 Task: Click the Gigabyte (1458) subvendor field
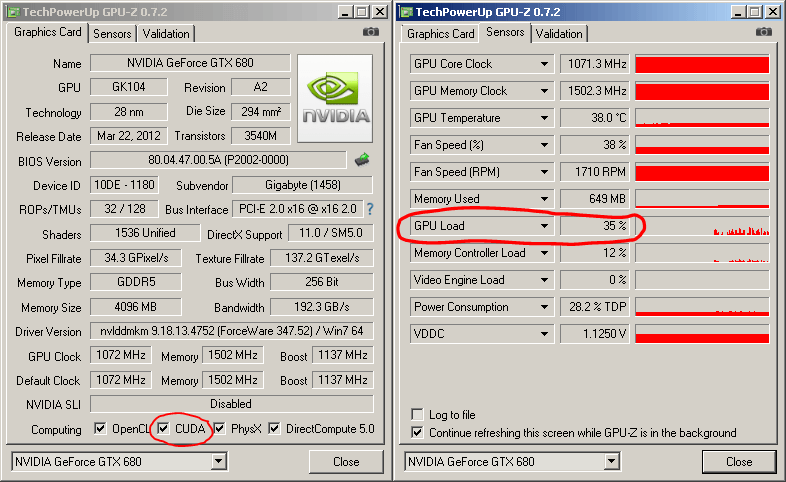click(303, 185)
